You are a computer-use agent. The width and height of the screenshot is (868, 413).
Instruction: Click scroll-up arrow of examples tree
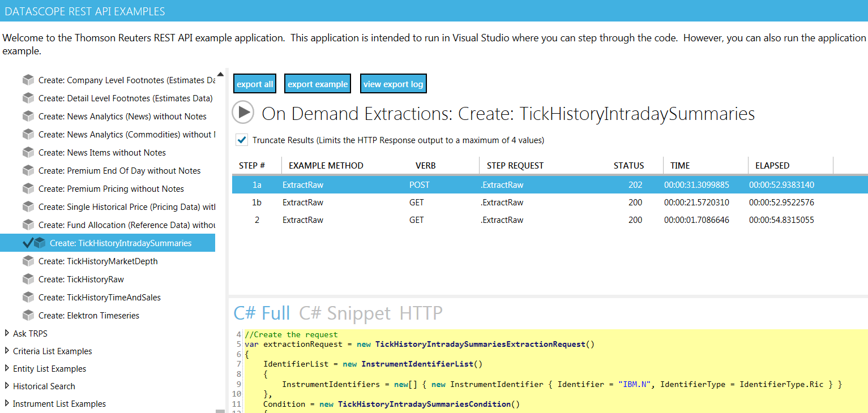coord(221,74)
